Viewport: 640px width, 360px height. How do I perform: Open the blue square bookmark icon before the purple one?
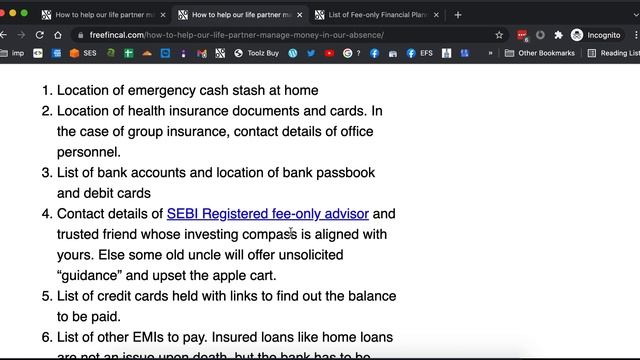pos(165,53)
